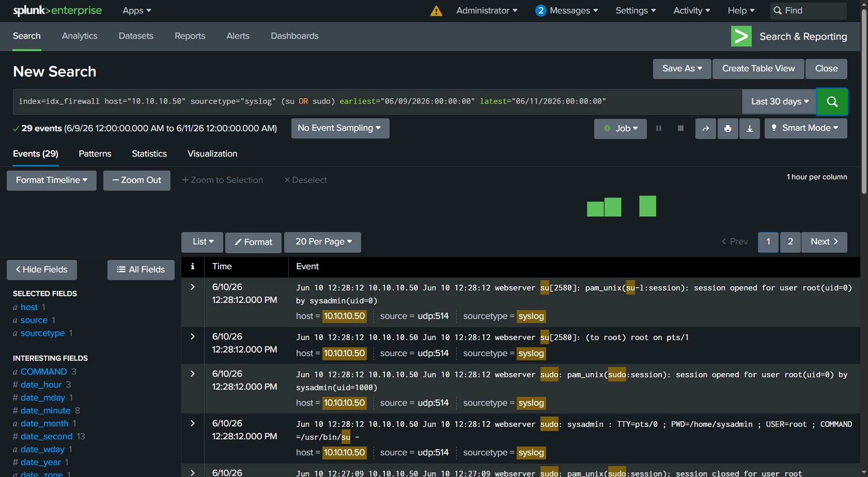Click the Format events button
Screen dimensions: 868x477
tap(254, 242)
